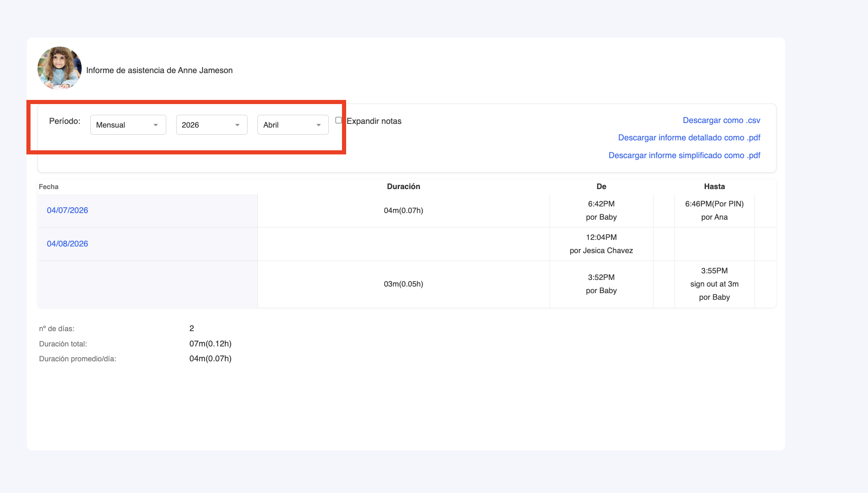868x493 pixels.
Task: Download report as .csv
Action: (721, 120)
